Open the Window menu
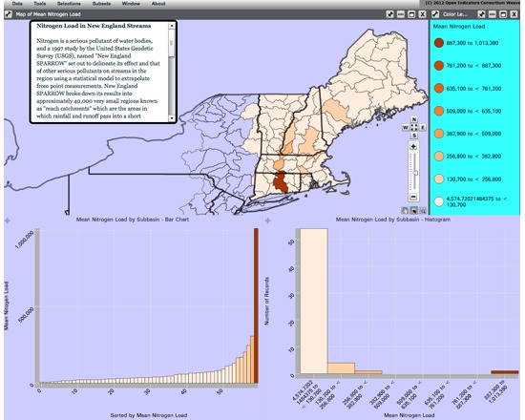Viewport: 525px width, 420px height. (x=131, y=4)
